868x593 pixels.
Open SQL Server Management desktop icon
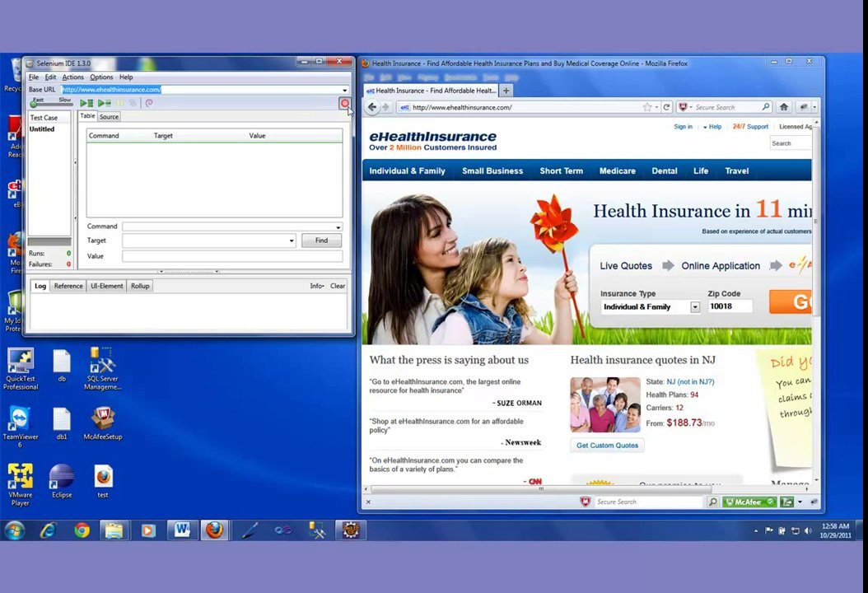[102, 369]
